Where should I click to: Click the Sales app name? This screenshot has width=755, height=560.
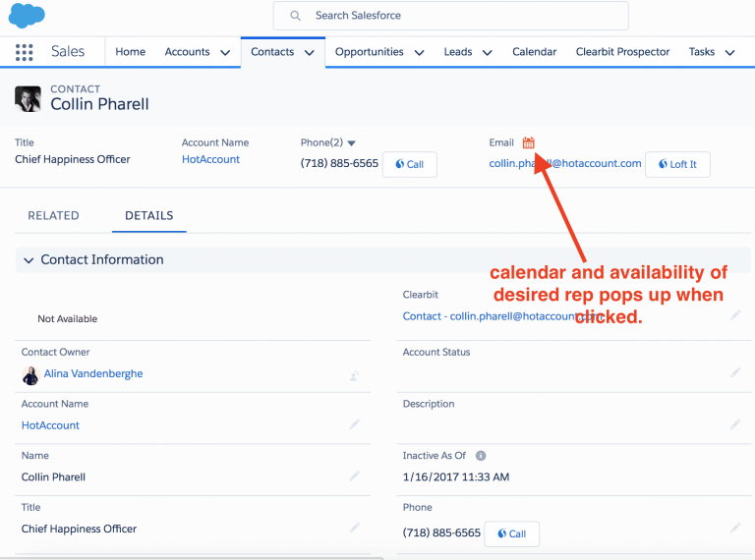pos(68,51)
